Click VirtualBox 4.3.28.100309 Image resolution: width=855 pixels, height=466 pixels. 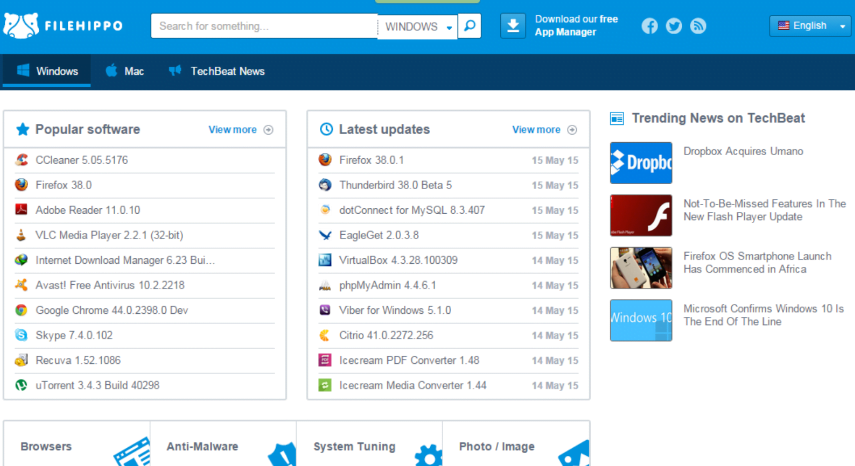[398, 260]
